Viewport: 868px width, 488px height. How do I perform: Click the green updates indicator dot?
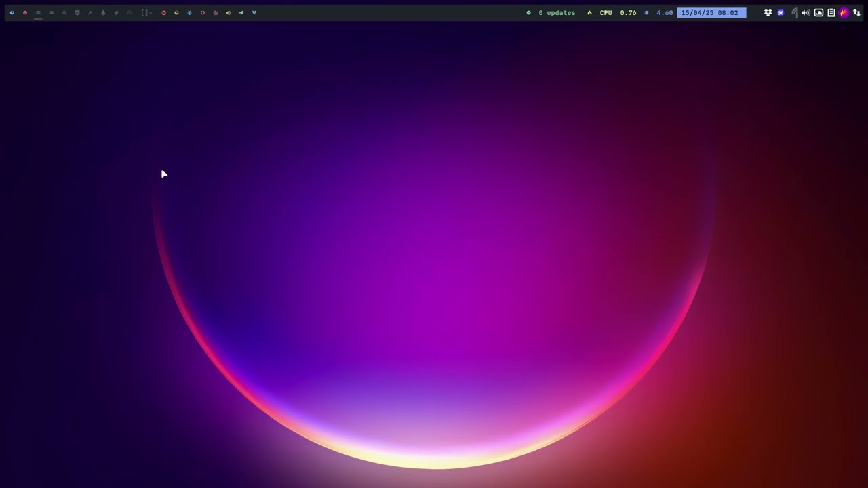point(528,13)
